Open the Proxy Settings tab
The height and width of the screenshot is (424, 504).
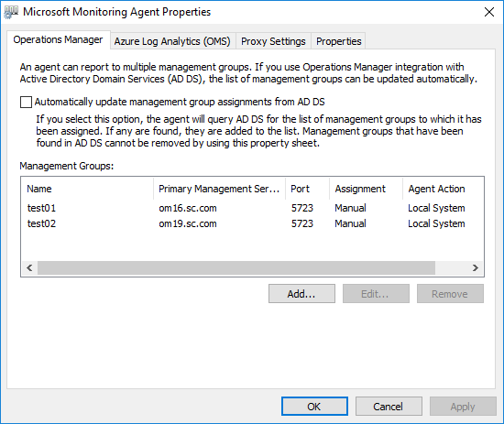point(273,41)
